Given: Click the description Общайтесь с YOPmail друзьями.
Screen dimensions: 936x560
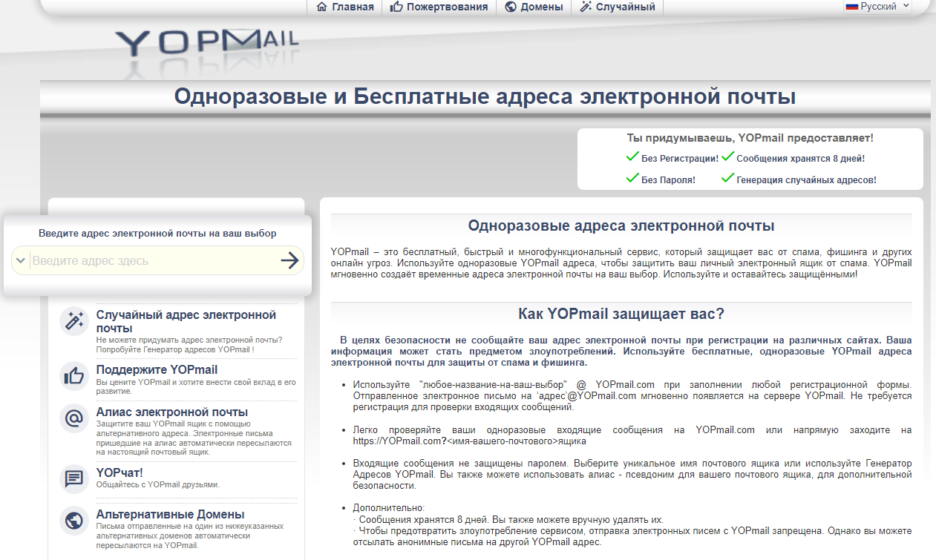Looking at the screenshot, I should (158, 484).
